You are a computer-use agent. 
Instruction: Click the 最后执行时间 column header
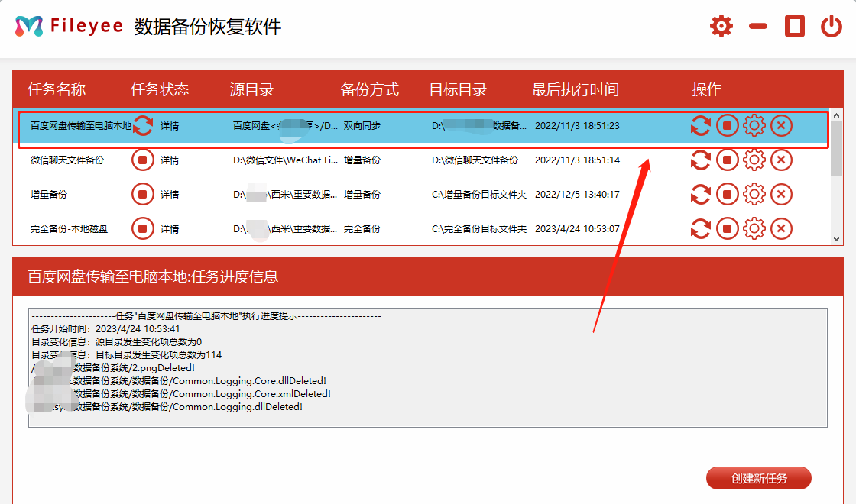[x=575, y=89]
